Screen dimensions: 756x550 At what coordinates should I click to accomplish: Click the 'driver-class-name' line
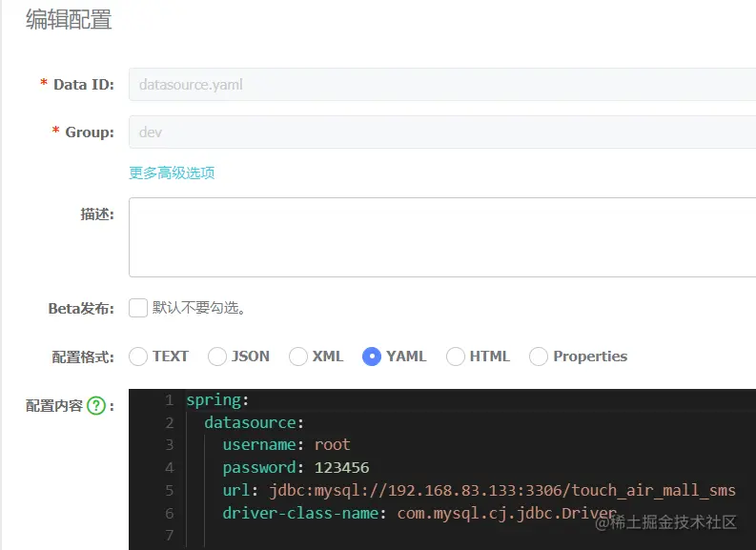[419, 513]
